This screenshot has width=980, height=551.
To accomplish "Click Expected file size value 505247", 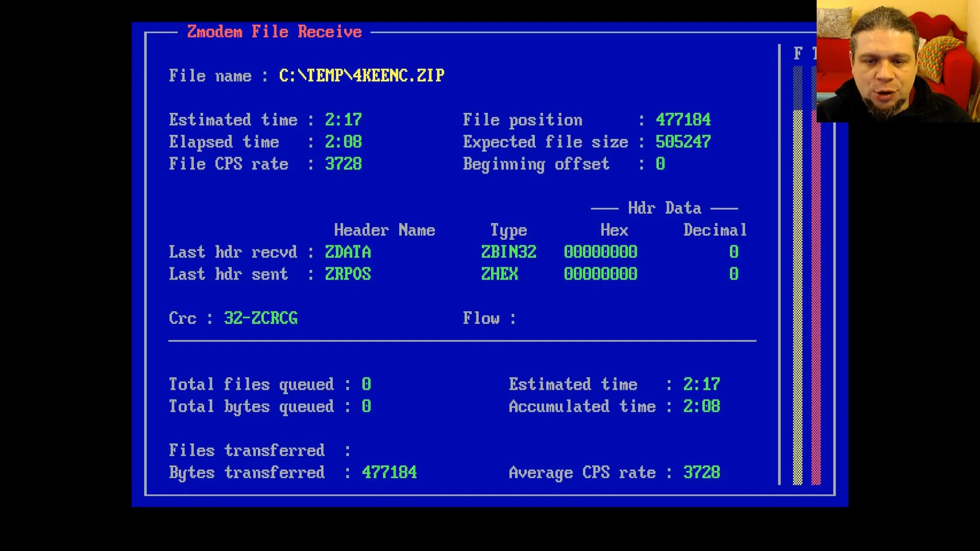I will 683,142.
